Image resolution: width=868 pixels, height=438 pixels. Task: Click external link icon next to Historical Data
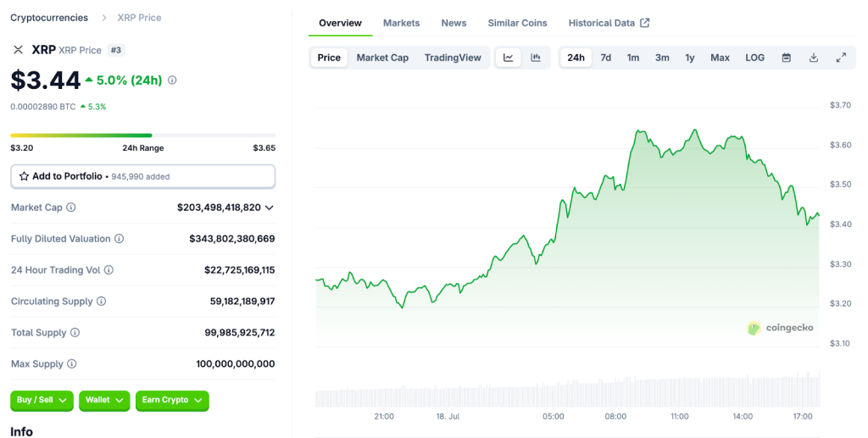[645, 23]
